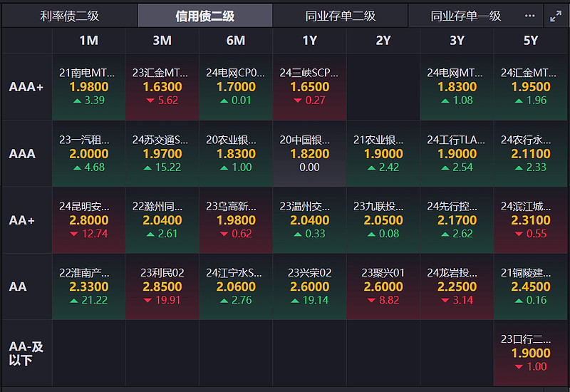Screen dimensions: 570x392
Task: Open the 22淮南产... bond cell at 2.3300
Action: [88, 287]
